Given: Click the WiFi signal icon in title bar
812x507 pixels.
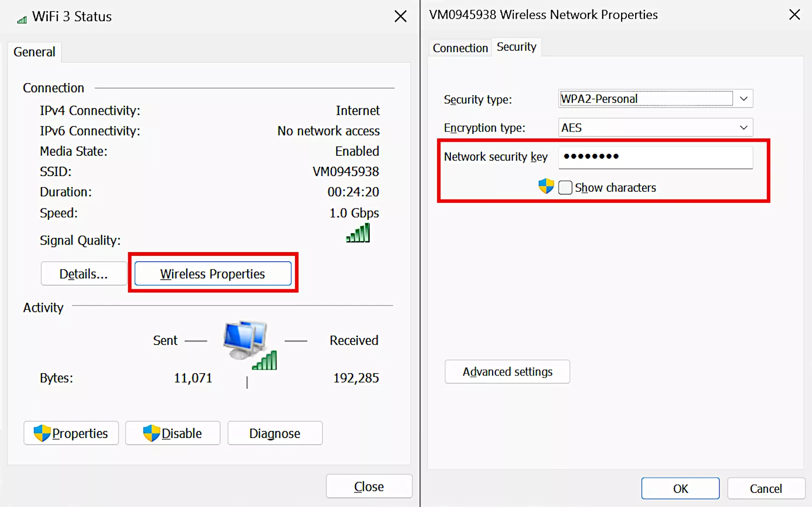Looking at the screenshot, I should pyautogui.click(x=22, y=19).
